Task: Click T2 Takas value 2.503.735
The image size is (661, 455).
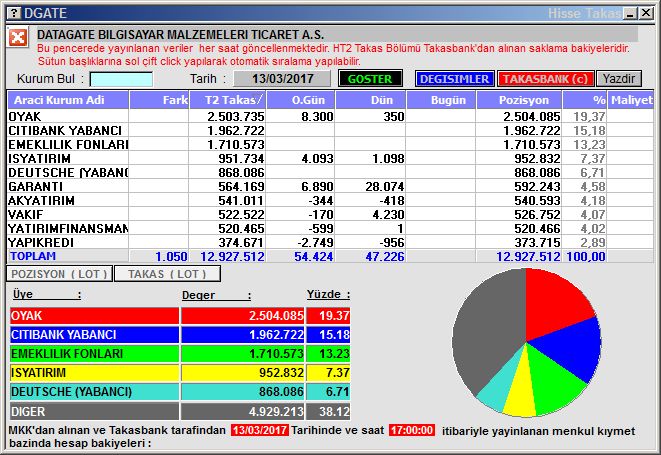Action: (236, 116)
